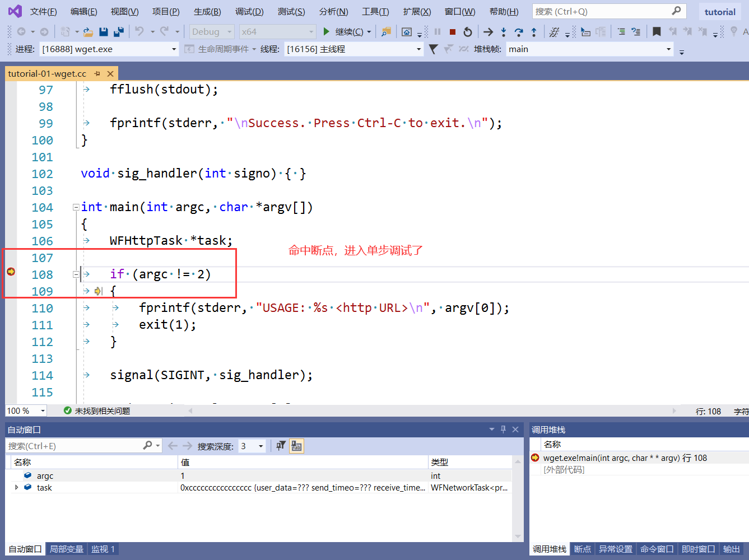
Task: Open the stack frame main dropdown
Action: pos(668,49)
